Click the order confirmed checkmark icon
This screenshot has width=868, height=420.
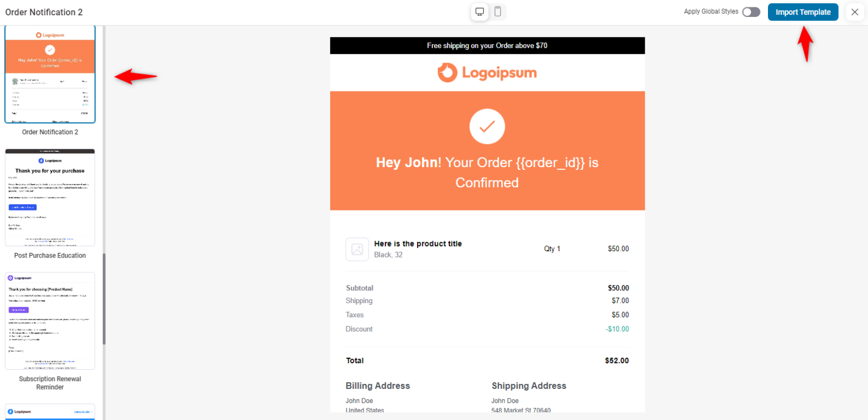(x=487, y=126)
